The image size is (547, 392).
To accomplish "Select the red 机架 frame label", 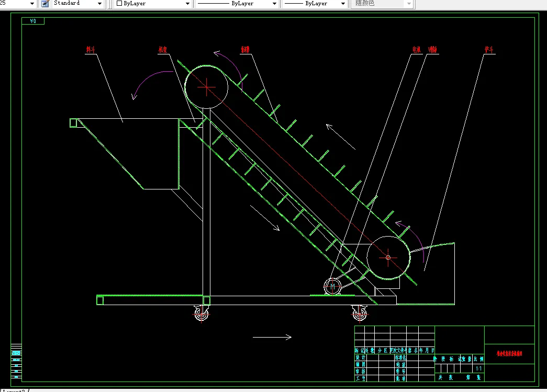I will (163, 50).
